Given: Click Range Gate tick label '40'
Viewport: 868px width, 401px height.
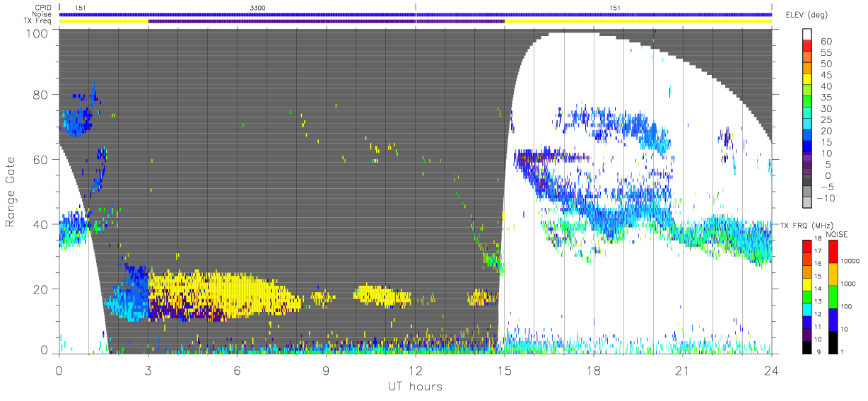Looking at the screenshot, I should point(40,225).
